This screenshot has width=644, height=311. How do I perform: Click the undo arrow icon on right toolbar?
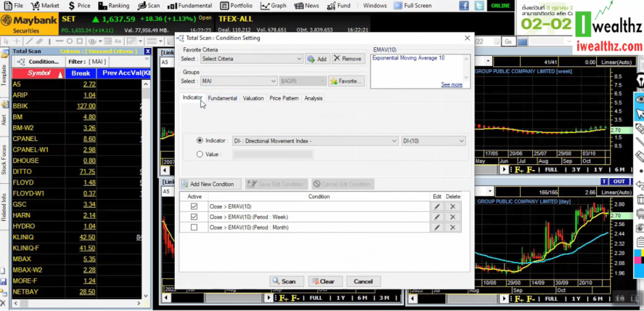tap(640, 185)
